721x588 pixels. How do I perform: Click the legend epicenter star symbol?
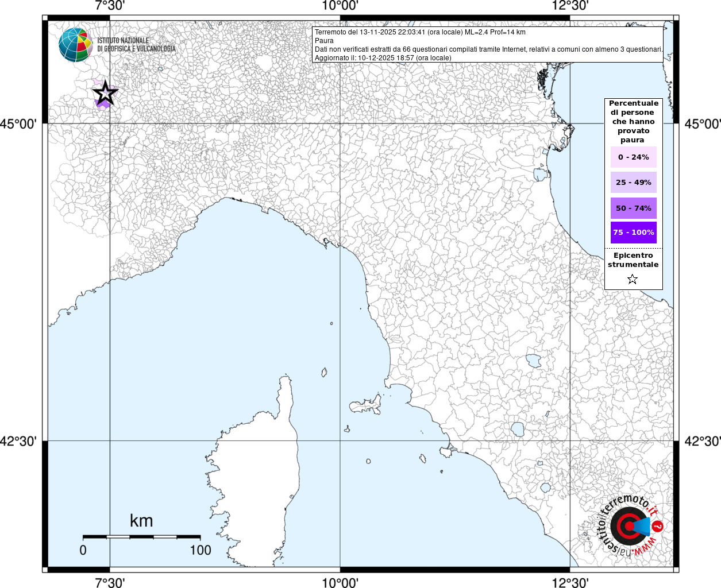[x=633, y=279]
